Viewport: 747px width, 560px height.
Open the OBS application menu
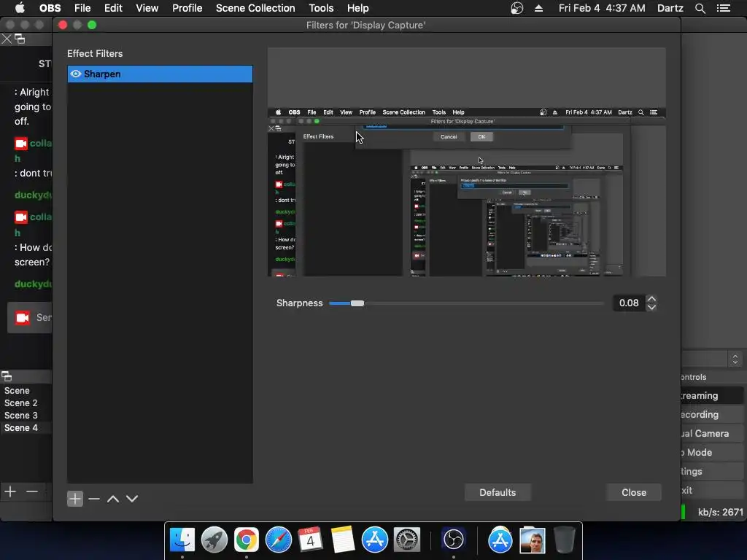[50, 8]
